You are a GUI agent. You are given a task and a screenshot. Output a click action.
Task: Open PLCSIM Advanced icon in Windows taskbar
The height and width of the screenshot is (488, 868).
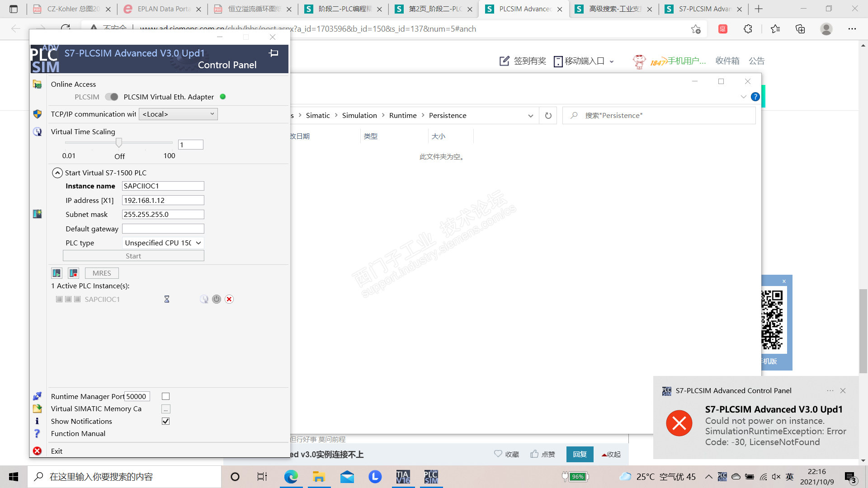[431, 477]
